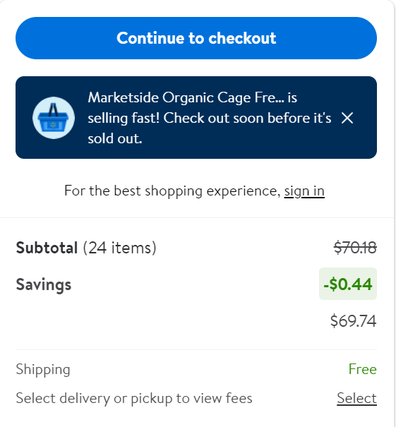
Task: Click the green -$0.44 savings badge
Action: click(348, 284)
